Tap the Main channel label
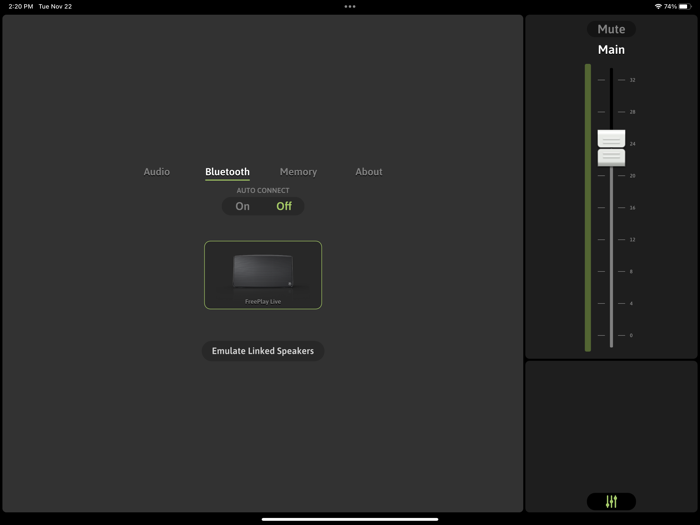The width and height of the screenshot is (700, 525). pos(611,50)
